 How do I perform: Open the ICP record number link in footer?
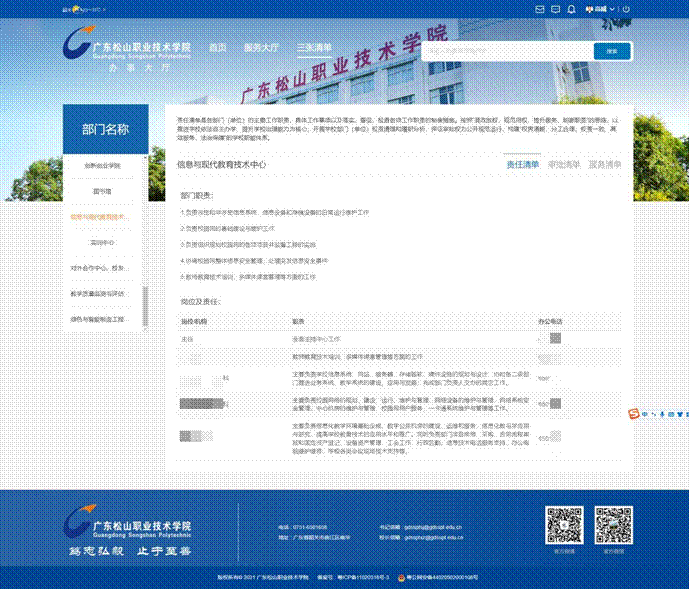tap(363, 577)
